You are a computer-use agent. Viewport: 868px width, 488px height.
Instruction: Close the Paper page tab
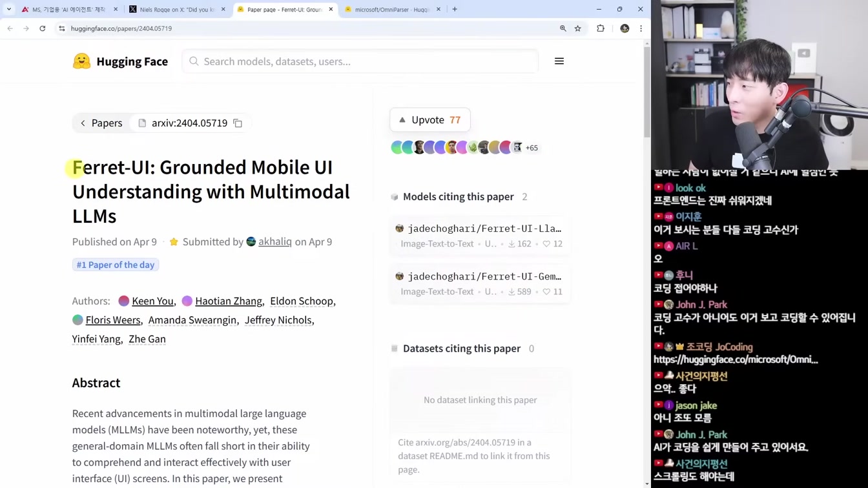(331, 10)
